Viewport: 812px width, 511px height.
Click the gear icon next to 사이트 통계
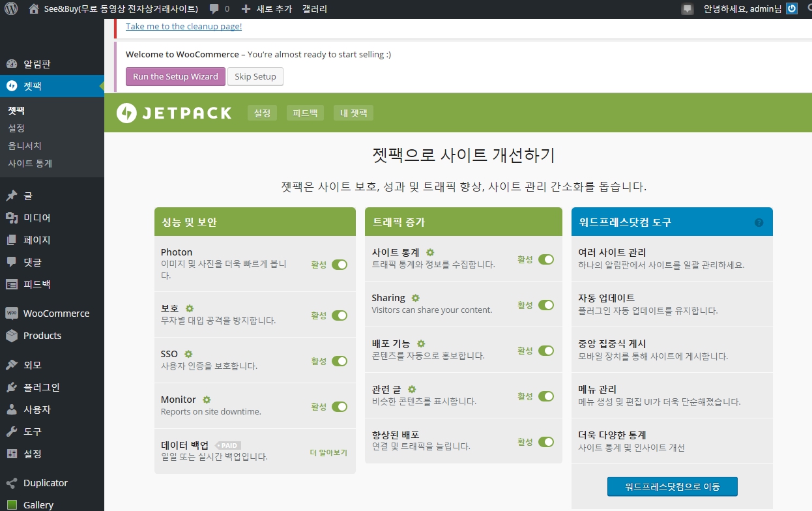click(x=430, y=252)
